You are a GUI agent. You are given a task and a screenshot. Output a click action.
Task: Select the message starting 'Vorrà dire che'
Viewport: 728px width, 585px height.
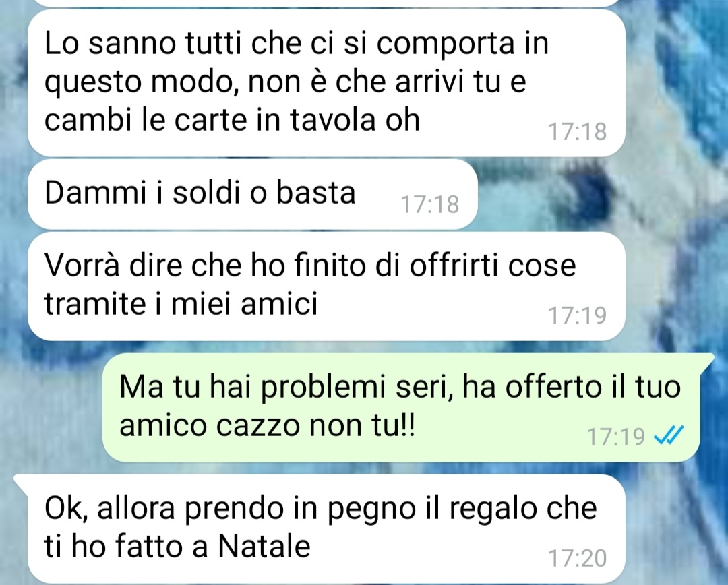[326, 286]
